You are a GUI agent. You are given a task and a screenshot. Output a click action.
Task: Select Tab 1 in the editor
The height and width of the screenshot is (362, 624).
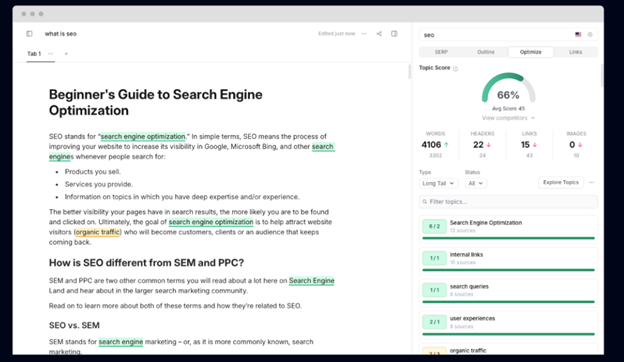tap(34, 54)
